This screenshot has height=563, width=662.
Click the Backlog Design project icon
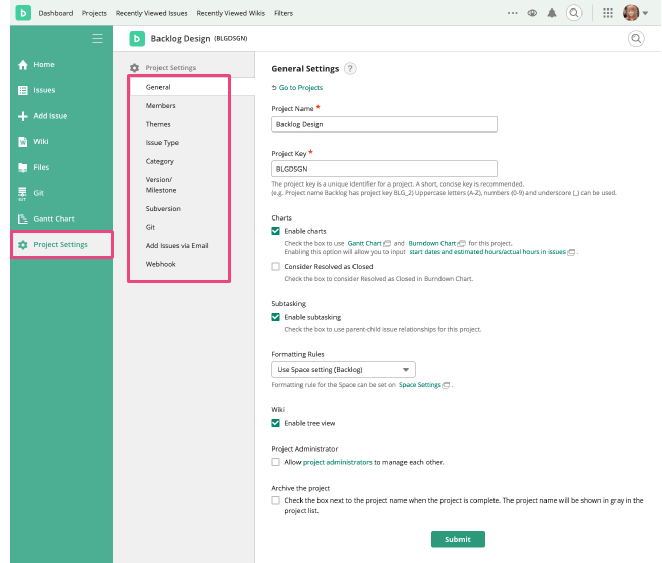tap(137, 38)
